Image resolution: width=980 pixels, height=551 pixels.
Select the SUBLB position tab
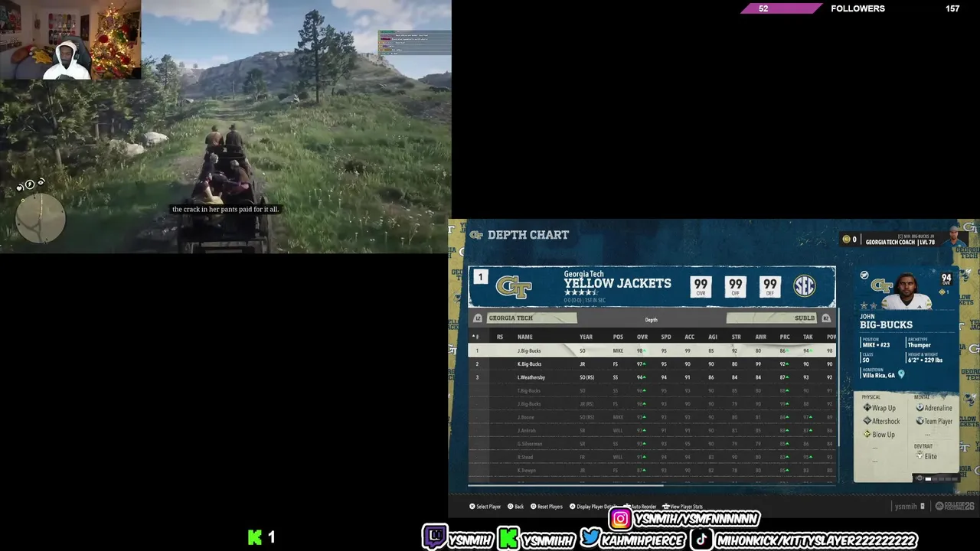click(x=772, y=318)
